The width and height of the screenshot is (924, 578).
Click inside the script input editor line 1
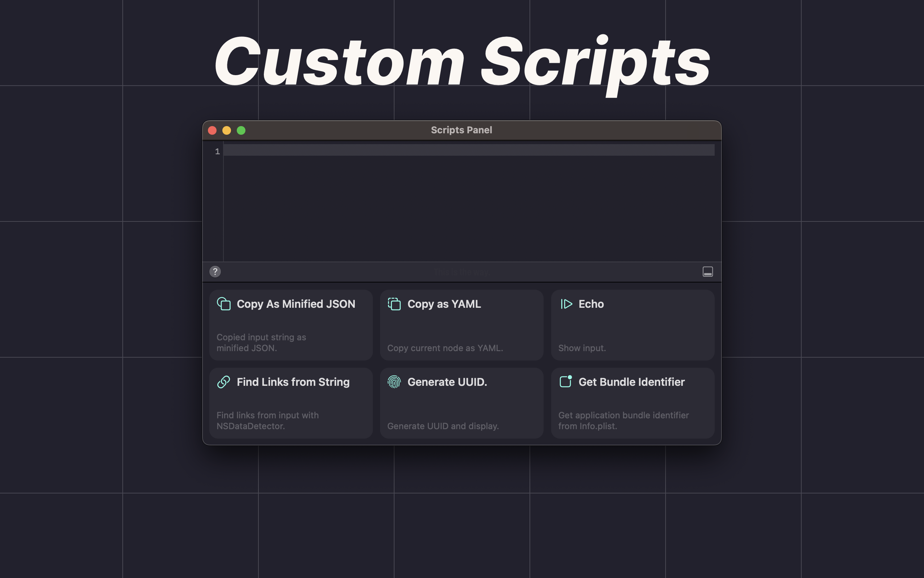coord(469,150)
